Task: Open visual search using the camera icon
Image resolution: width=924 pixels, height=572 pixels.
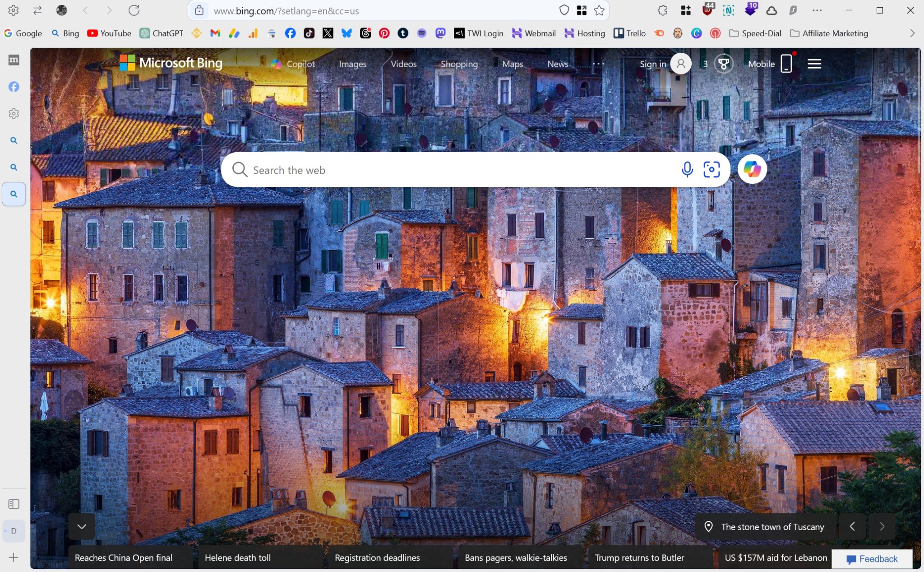Action: click(711, 170)
